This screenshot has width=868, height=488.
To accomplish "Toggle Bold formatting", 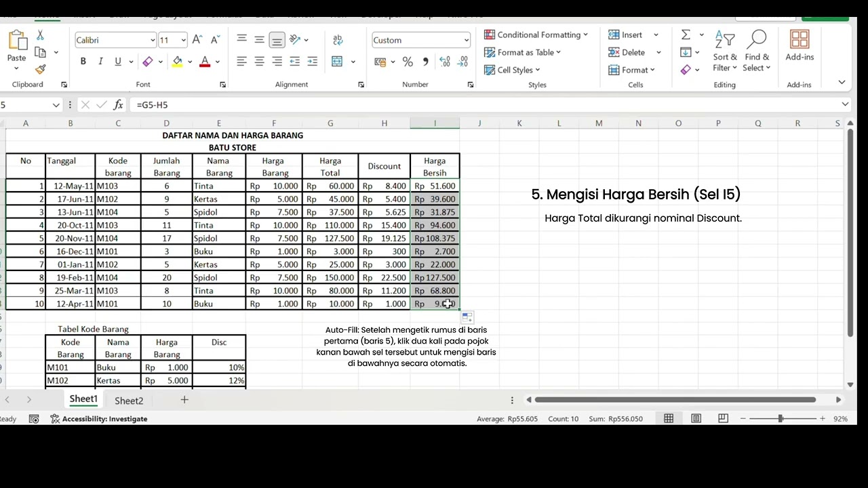I will pos(83,62).
